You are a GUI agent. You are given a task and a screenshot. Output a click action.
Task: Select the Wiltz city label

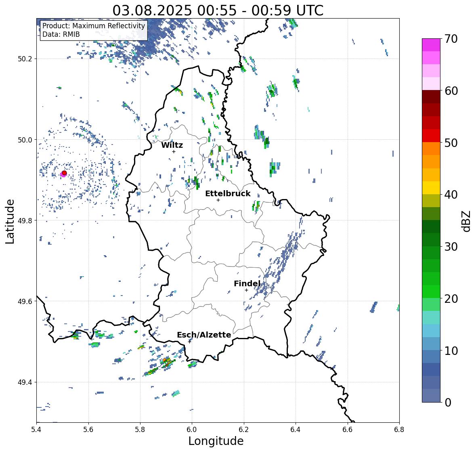point(172,145)
